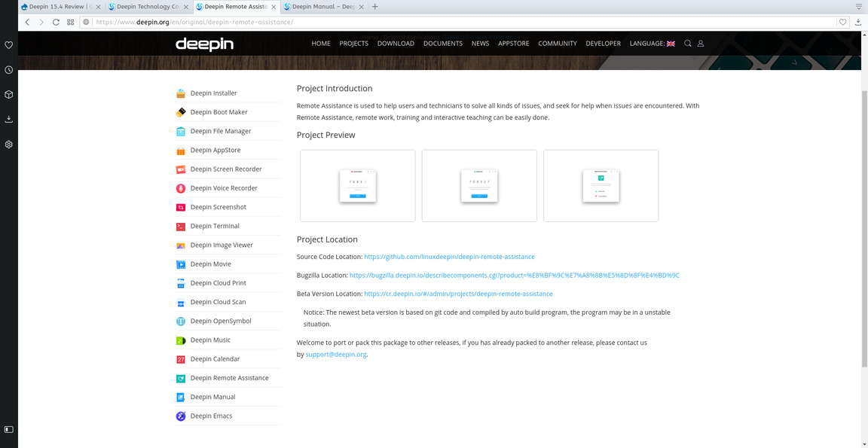Open a new tab with the plus button

tap(374, 7)
